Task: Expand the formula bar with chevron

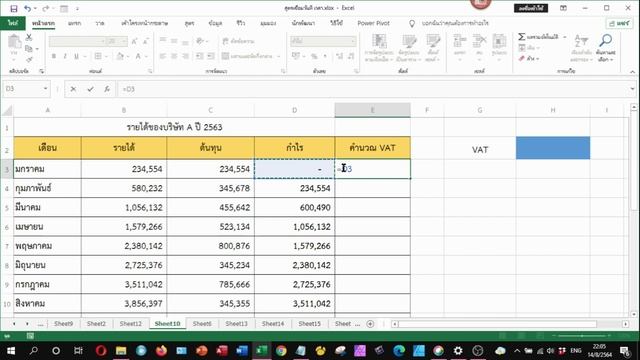Action: (632, 89)
